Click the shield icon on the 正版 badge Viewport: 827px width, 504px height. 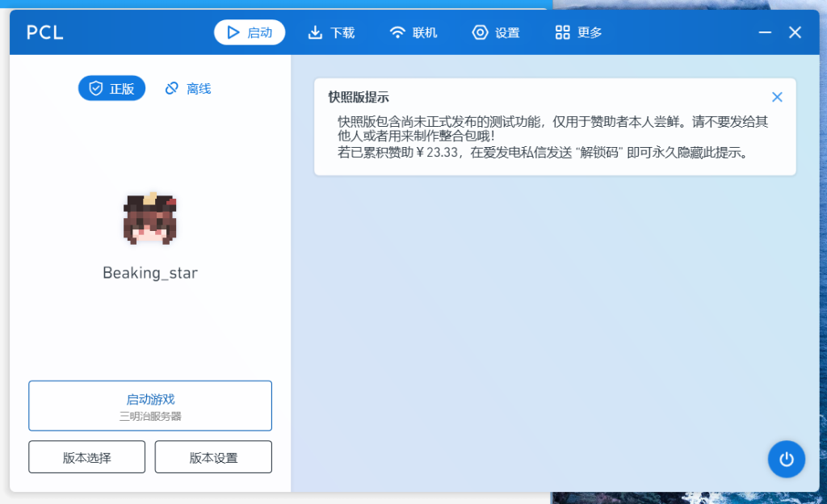click(x=97, y=89)
